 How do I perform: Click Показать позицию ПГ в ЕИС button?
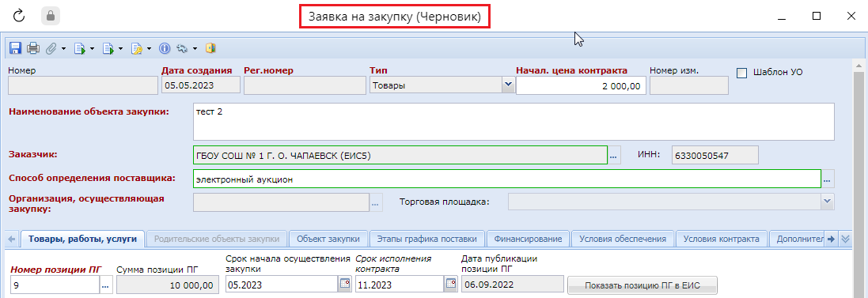(642, 285)
